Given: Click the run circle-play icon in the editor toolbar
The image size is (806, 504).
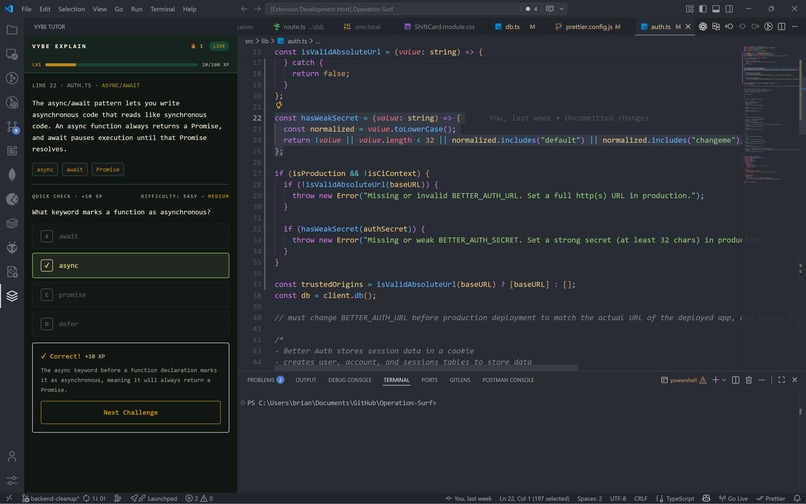Looking at the screenshot, I should click(768, 26).
